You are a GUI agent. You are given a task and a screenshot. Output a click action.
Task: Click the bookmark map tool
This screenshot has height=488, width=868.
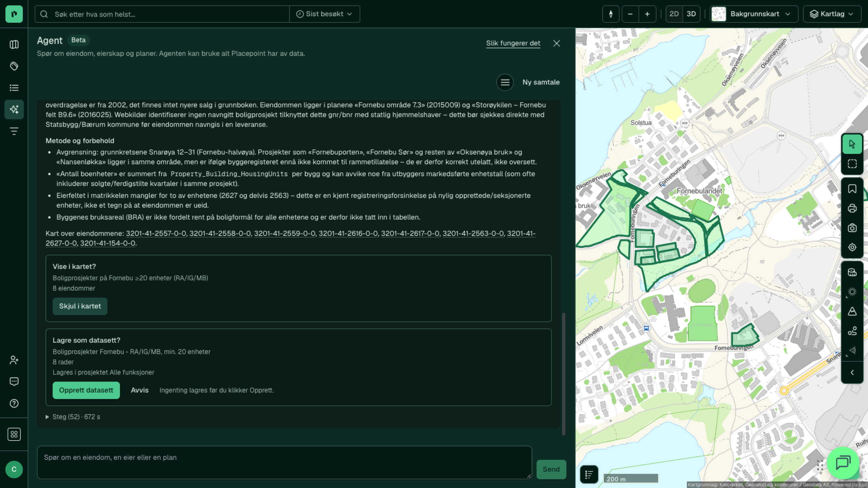[x=852, y=189]
